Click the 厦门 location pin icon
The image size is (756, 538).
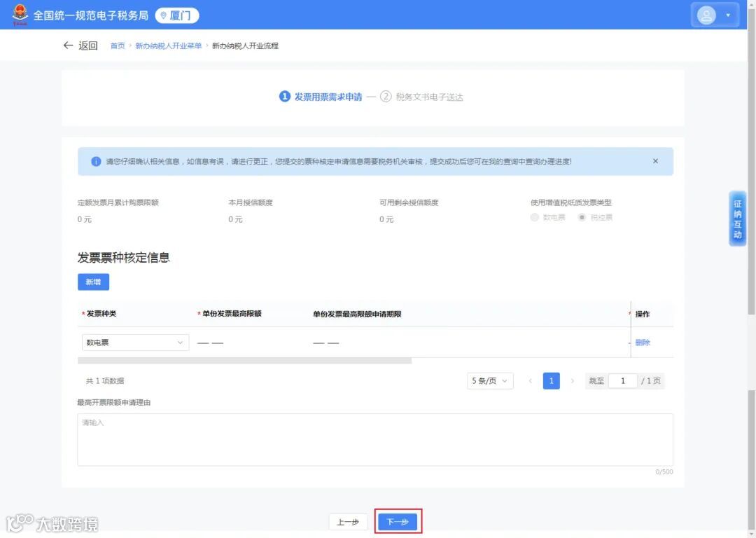[x=163, y=15]
